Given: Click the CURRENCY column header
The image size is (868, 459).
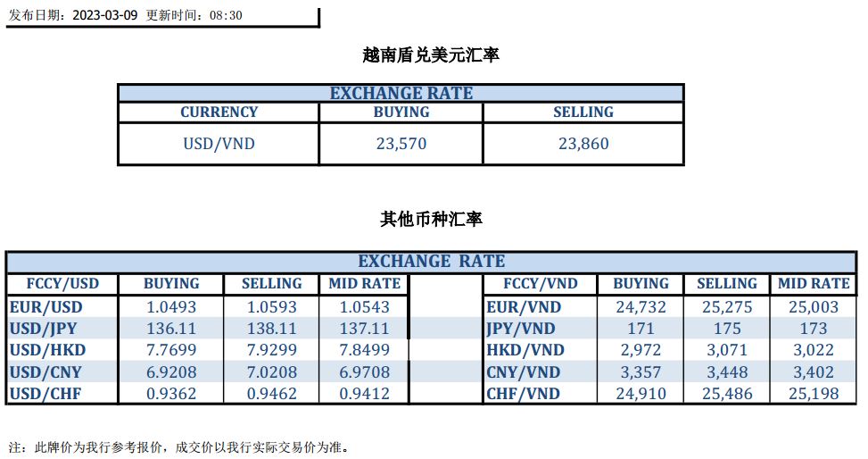Looking at the screenshot, I should [219, 113].
